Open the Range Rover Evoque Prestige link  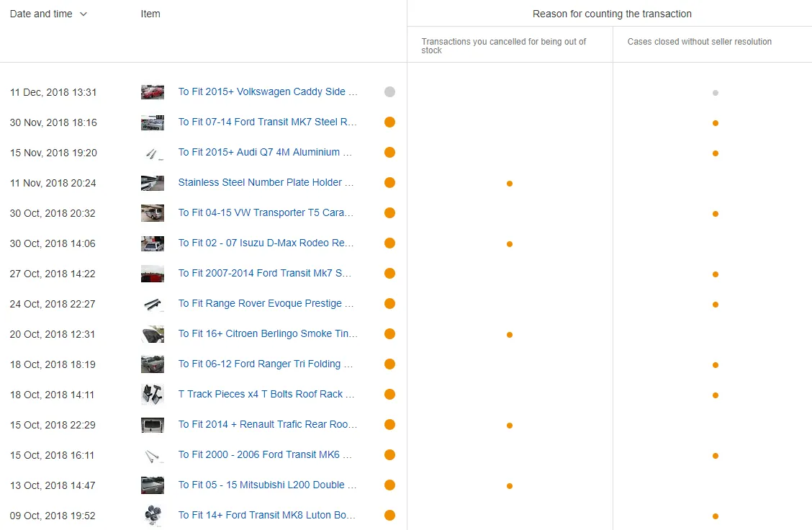(x=266, y=303)
